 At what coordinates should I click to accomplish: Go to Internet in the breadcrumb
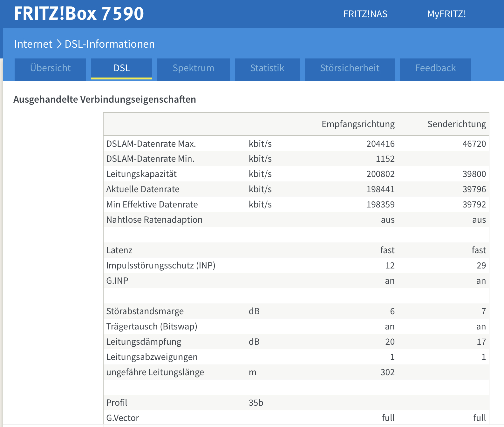(33, 44)
